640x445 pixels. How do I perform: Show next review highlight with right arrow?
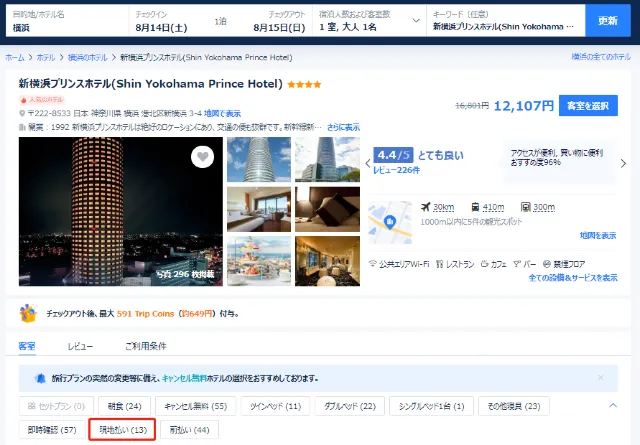pyautogui.click(x=623, y=164)
